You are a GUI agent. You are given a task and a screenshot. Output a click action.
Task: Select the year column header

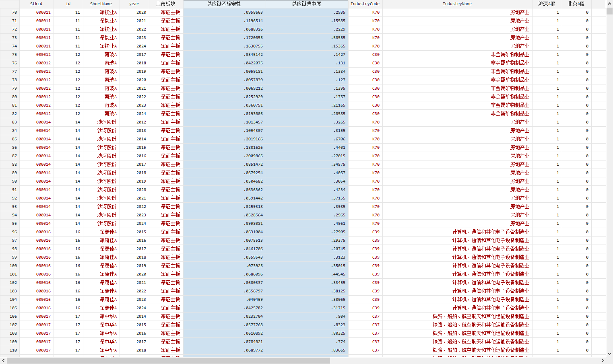[134, 4]
